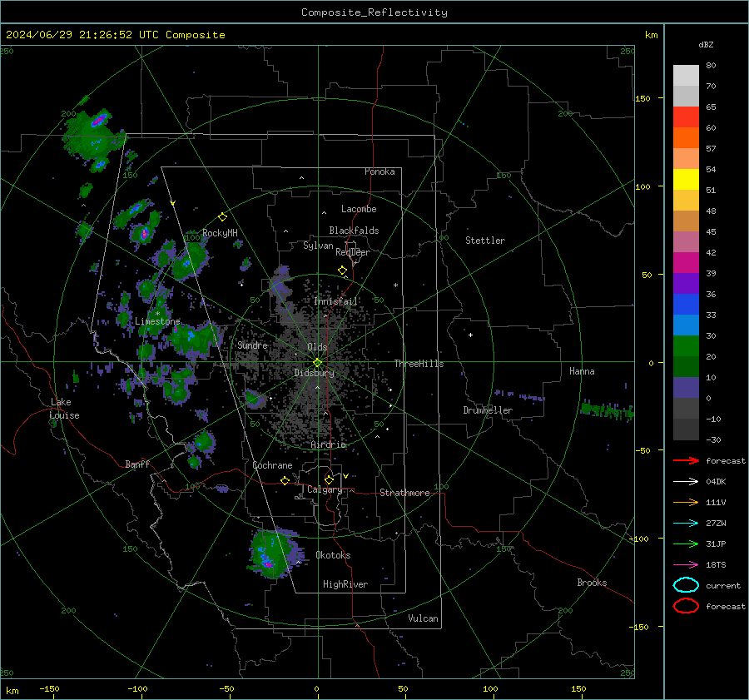Viewport: 749px width, 700px height.
Task: Click yellow diamond marker beside RockyMH
Action: (x=222, y=217)
